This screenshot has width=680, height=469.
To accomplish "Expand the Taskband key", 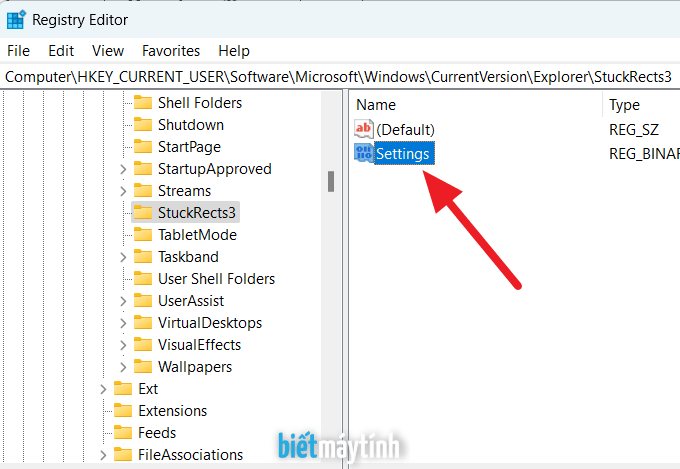I will 123,257.
